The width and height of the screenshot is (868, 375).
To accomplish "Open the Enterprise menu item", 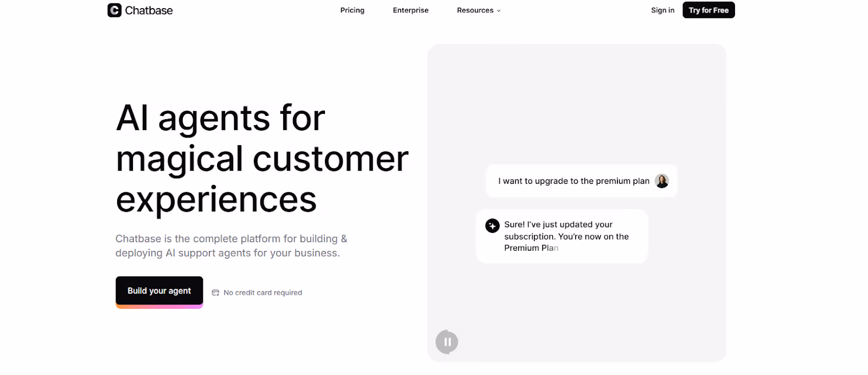I will 411,10.
